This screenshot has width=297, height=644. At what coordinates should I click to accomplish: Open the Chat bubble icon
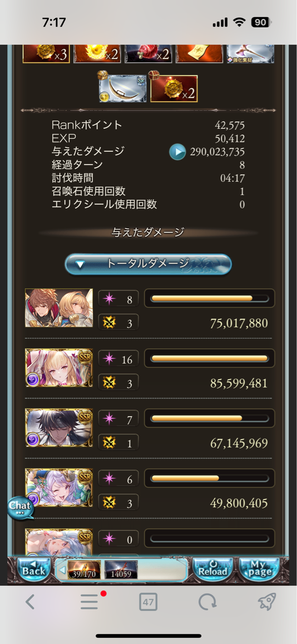20,507
